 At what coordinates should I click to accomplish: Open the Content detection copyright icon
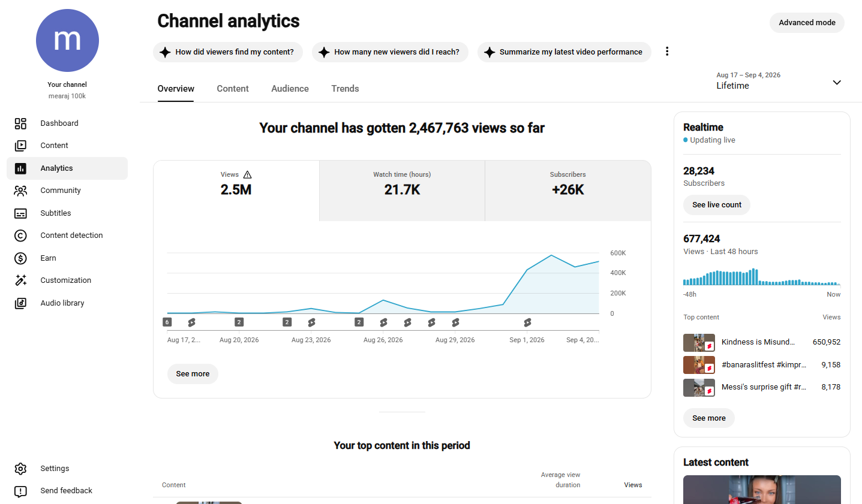[x=20, y=236]
